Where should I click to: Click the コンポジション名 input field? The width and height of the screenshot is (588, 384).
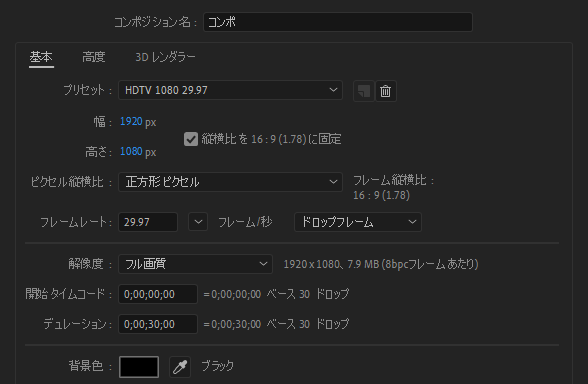[x=338, y=22]
